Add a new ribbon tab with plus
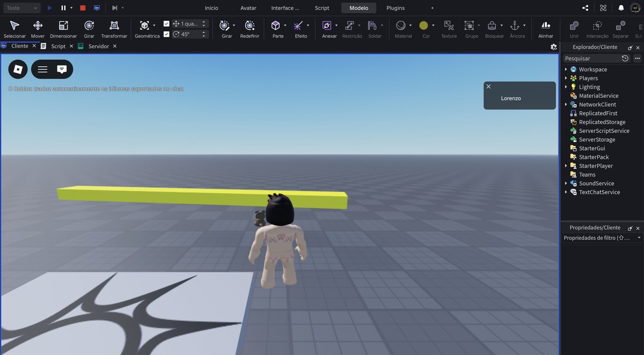The height and width of the screenshot is (355, 644). 433,8
